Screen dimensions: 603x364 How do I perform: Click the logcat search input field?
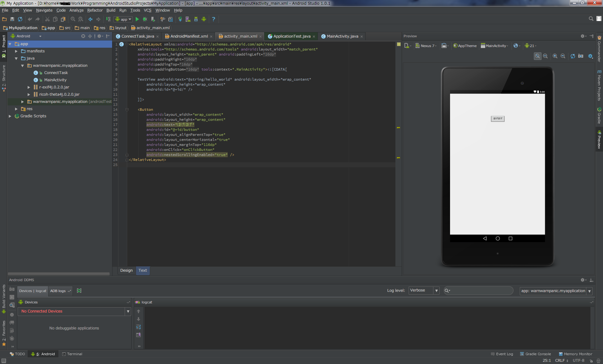tap(479, 291)
